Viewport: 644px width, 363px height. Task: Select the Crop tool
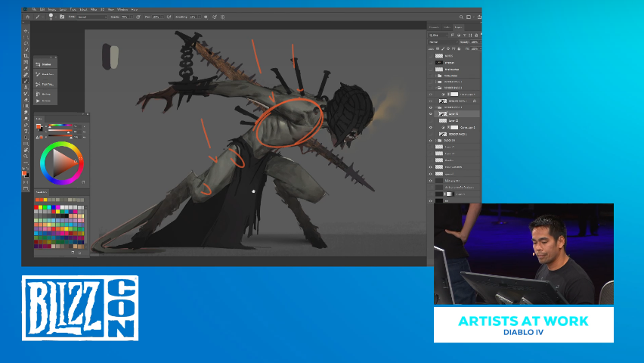pyautogui.click(x=26, y=56)
